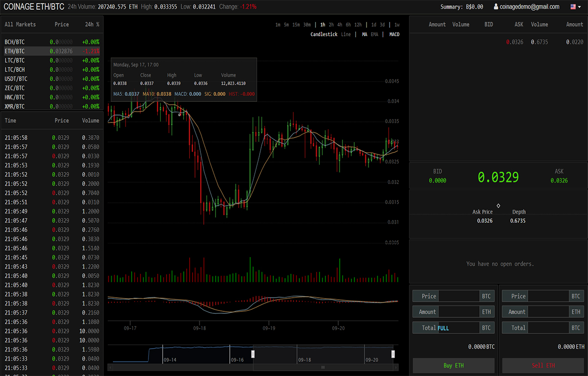Click the navigator scrollbar left arrow
This screenshot has height=376, width=588.
110,367
